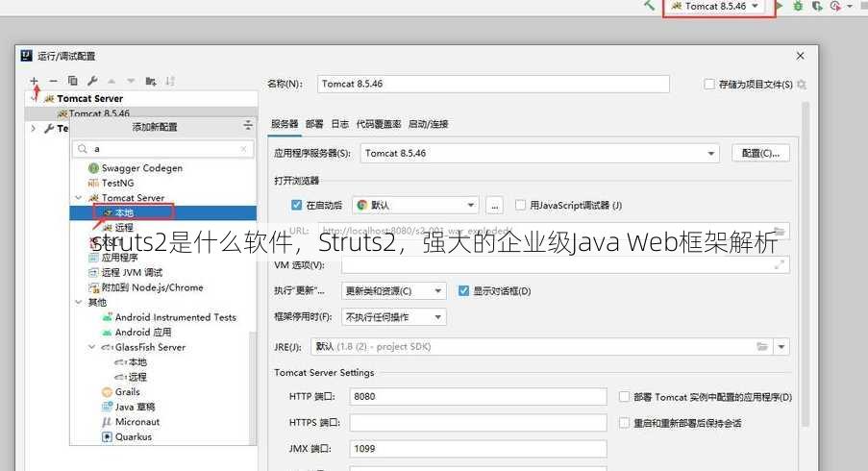Click the move down arrow icon
868x471 pixels.
point(131,81)
